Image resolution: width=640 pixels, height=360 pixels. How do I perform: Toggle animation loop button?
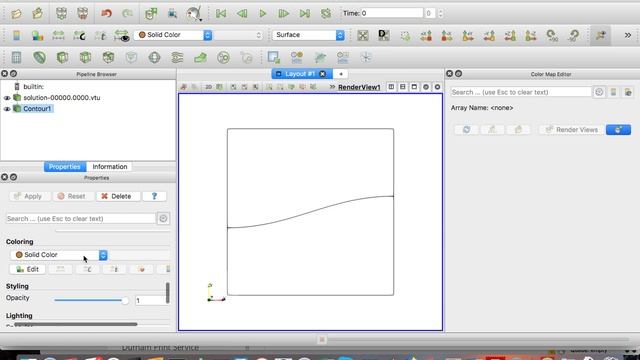click(x=326, y=14)
